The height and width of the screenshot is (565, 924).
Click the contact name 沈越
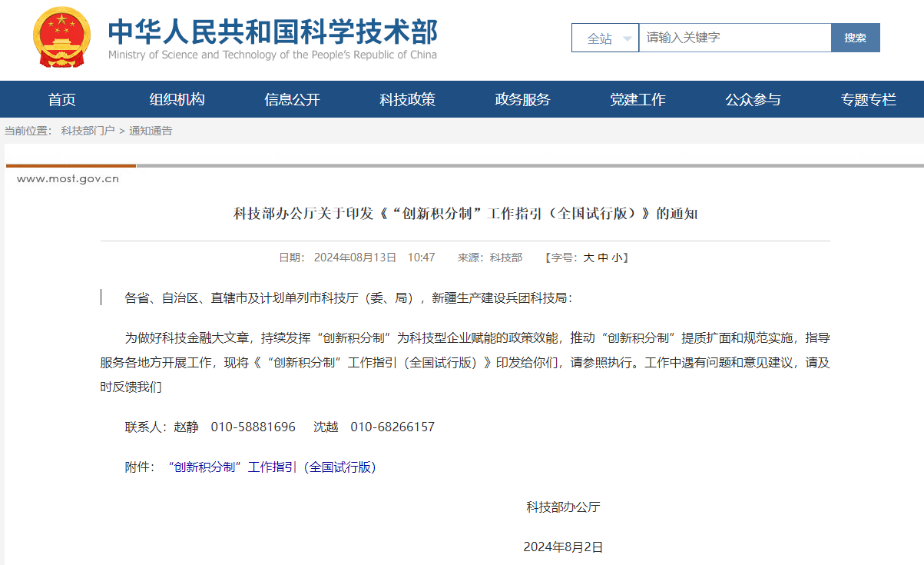tap(326, 427)
